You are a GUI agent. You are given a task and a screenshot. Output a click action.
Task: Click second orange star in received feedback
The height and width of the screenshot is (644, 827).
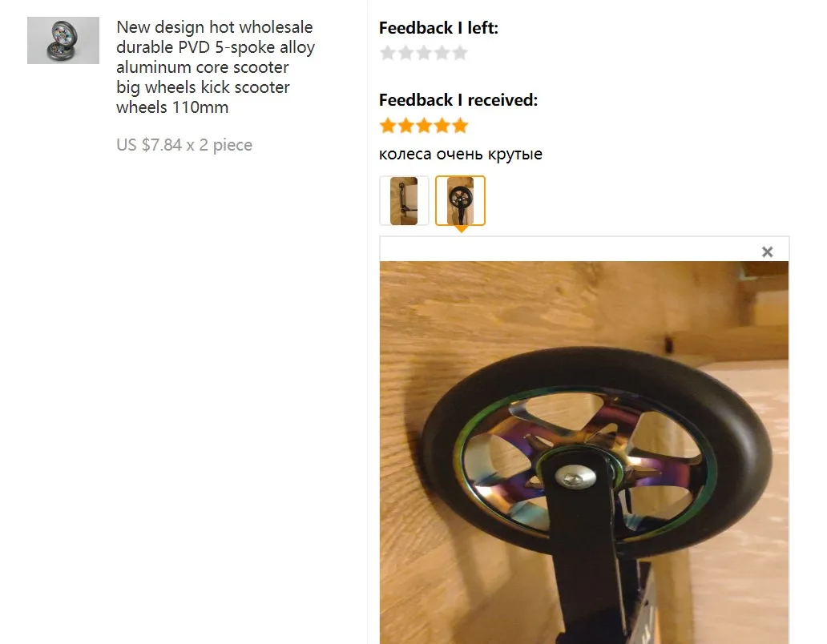405,126
